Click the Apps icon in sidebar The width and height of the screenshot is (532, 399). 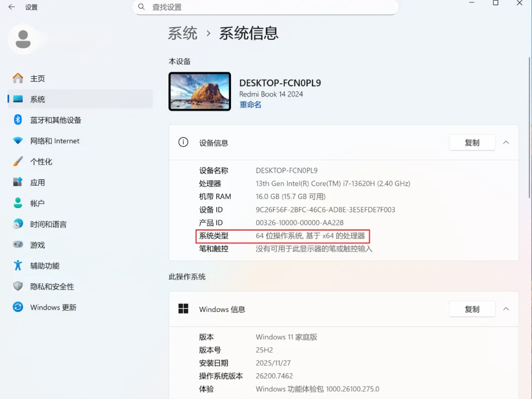click(18, 182)
